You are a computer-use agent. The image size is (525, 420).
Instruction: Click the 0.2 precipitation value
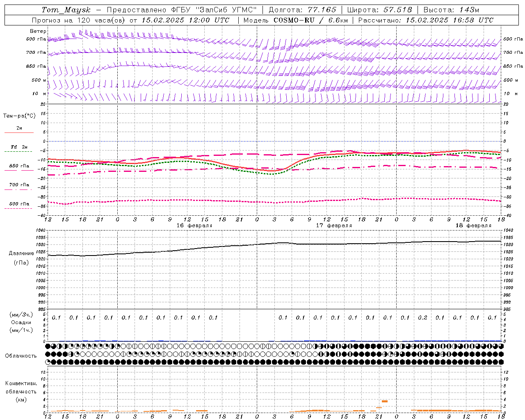(422, 318)
